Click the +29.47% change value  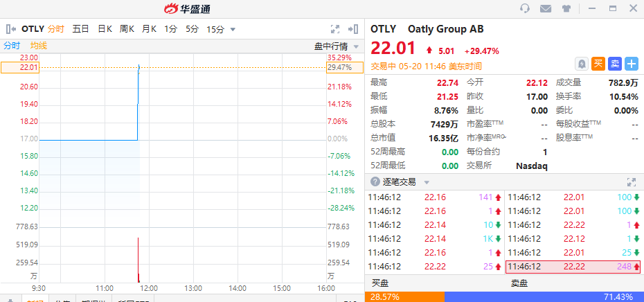coord(482,51)
